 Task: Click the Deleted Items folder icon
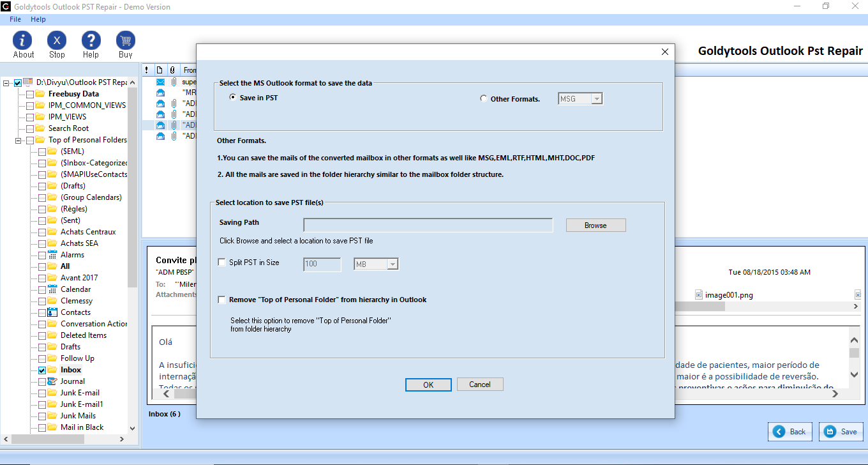(x=52, y=335)
